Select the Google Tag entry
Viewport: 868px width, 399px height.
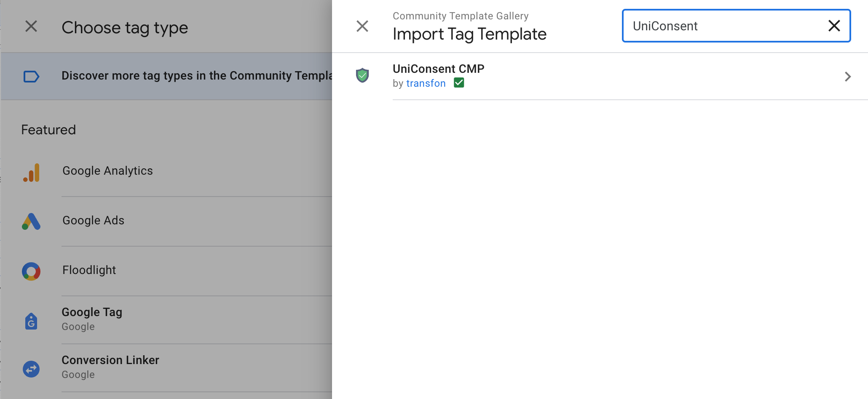[92, 312]
